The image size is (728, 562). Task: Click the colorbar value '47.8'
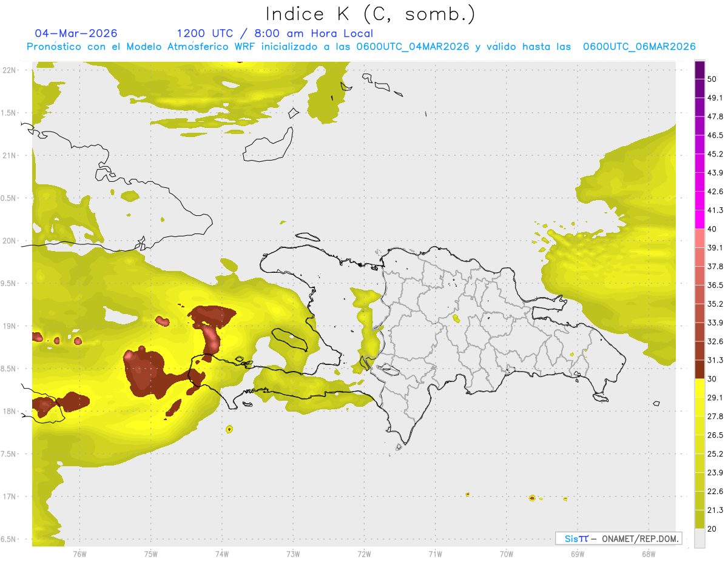click(715, 116)
